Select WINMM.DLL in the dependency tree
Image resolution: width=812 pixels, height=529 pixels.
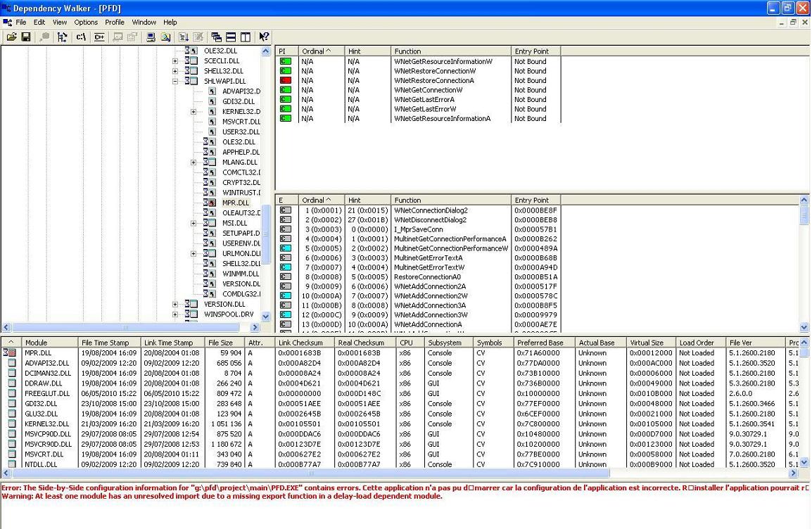coord(241,274)
